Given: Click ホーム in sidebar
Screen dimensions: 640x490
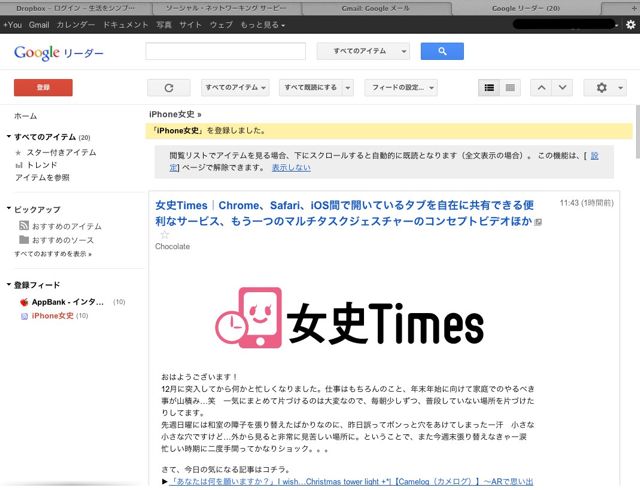Looking at the screenshot, I should (x=25, y=116).
